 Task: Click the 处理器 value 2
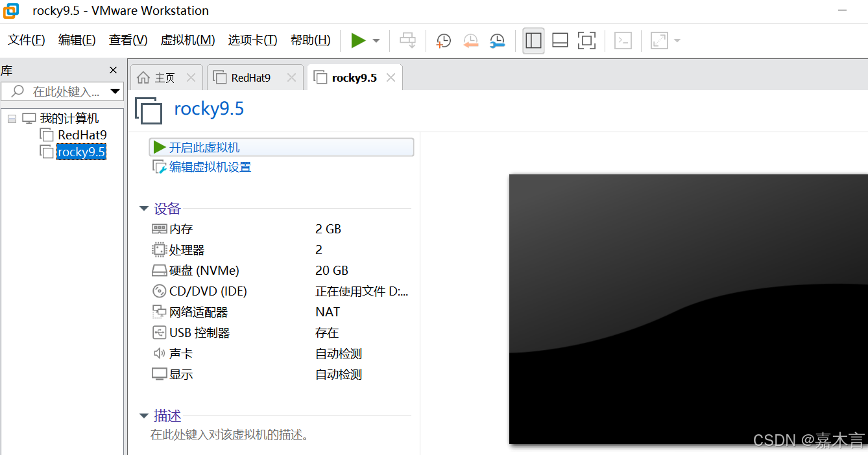[319, 250]
